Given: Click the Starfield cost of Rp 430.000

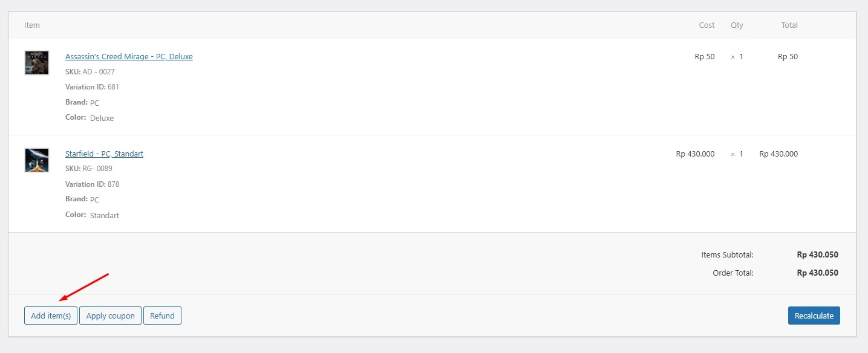Looking at the screenshot, I should tap(695, 154).
